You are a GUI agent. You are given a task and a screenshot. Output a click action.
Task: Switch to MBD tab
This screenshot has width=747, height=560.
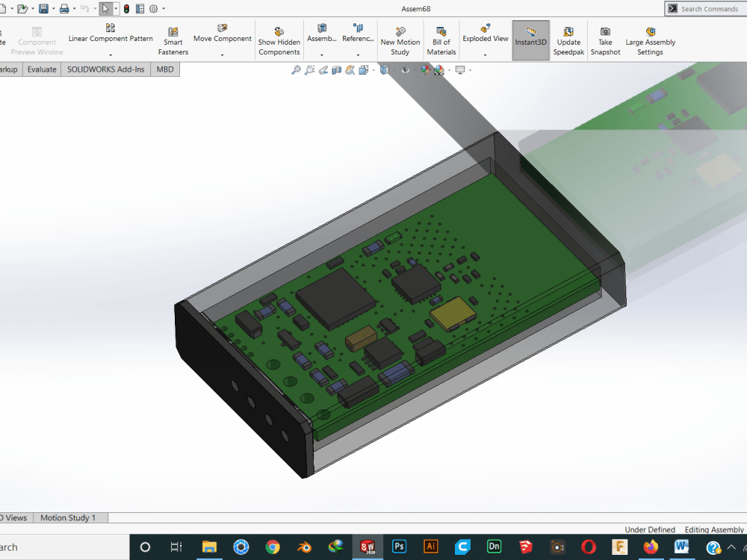coord(165,69)
